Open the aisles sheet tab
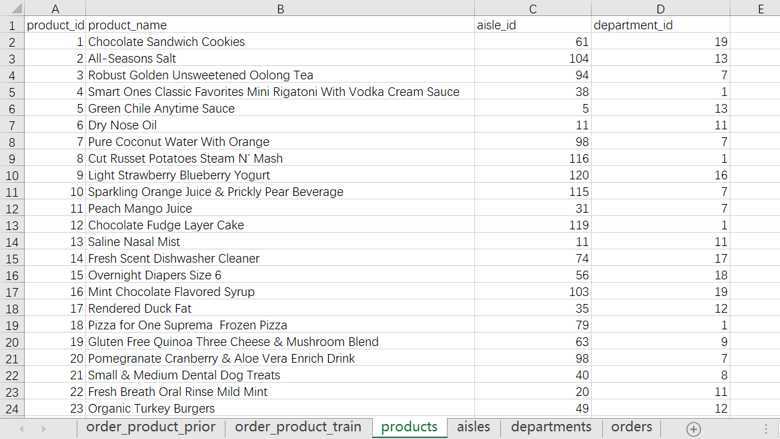The height and width of the screenshot is (439, 780). click(x=473, y=427)
